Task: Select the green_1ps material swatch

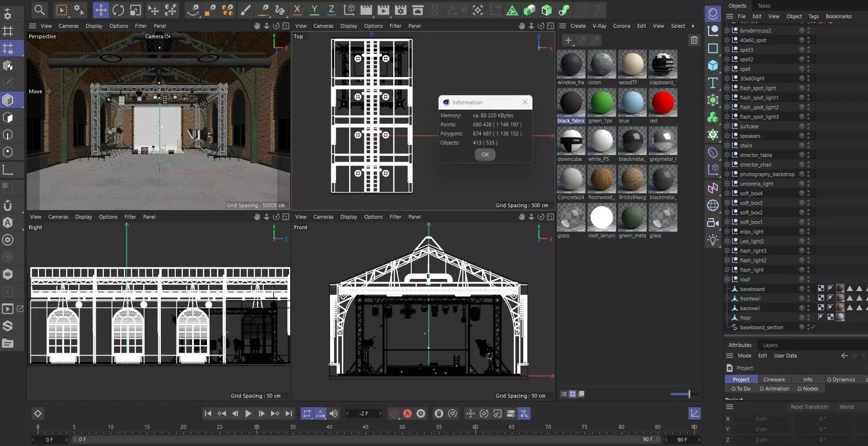Action: (x=601, y=102)
